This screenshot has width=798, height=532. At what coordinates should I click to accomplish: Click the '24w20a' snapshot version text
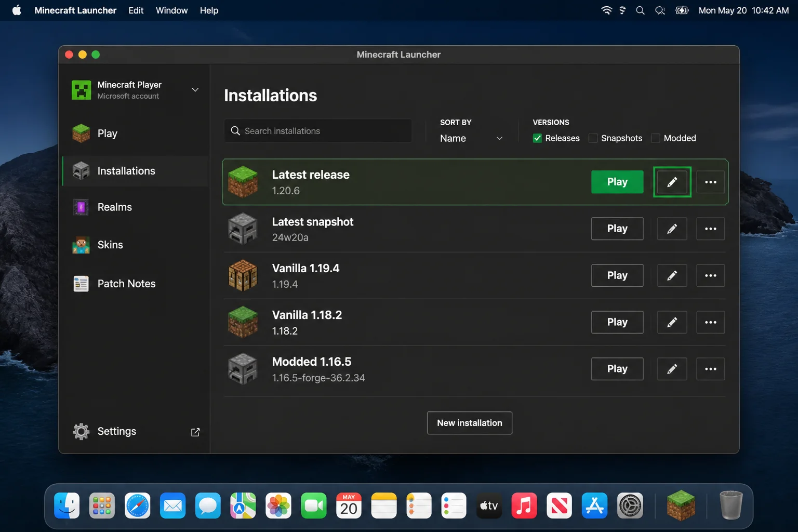290,237
